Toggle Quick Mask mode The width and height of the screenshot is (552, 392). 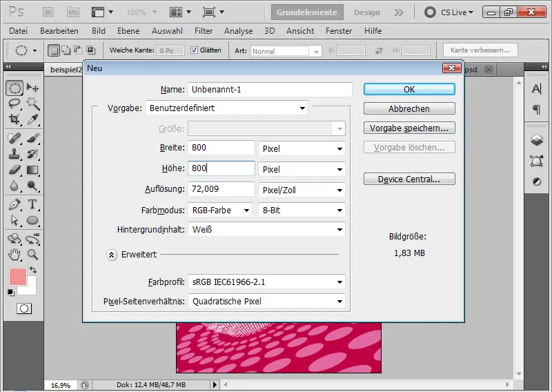point(24,308)
